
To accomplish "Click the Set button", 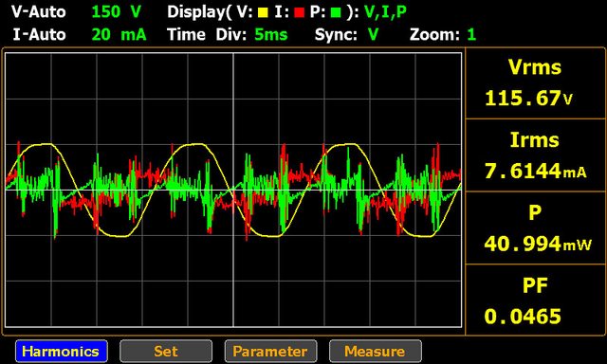I will 166,351.
